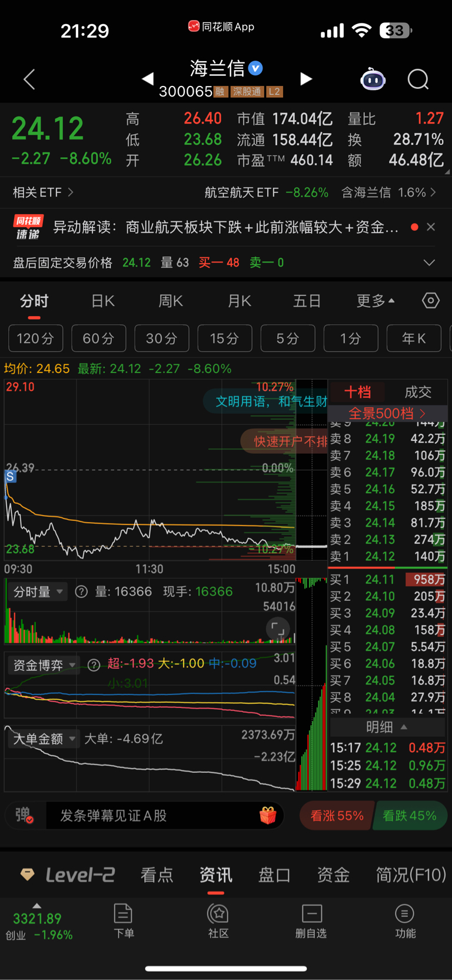Select the 十档 order book tab
The width and height of the screenshot is (452, 980).
tap(357, 392)
